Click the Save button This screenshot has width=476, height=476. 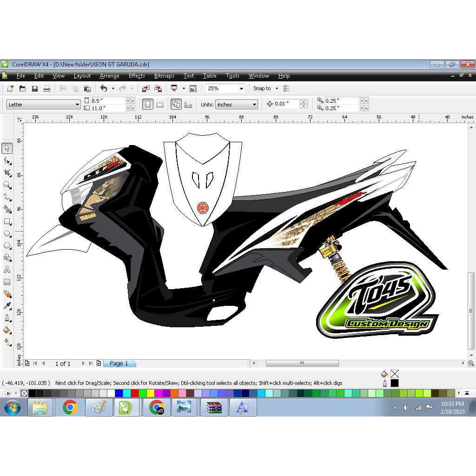click(35, 88)
